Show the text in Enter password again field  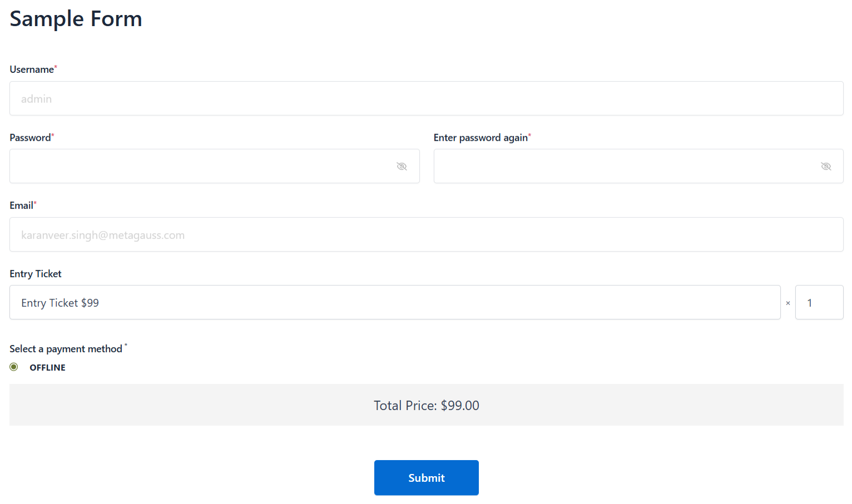826,167
